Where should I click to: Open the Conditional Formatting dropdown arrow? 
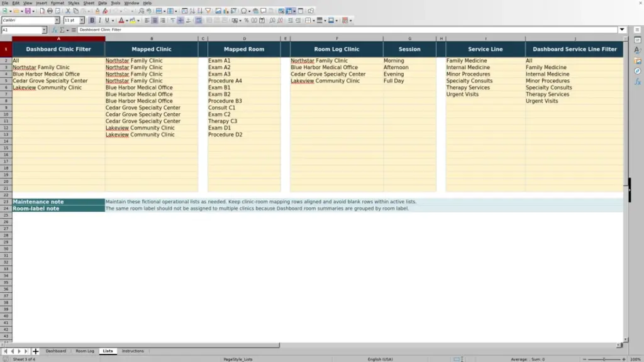(350, 21)
